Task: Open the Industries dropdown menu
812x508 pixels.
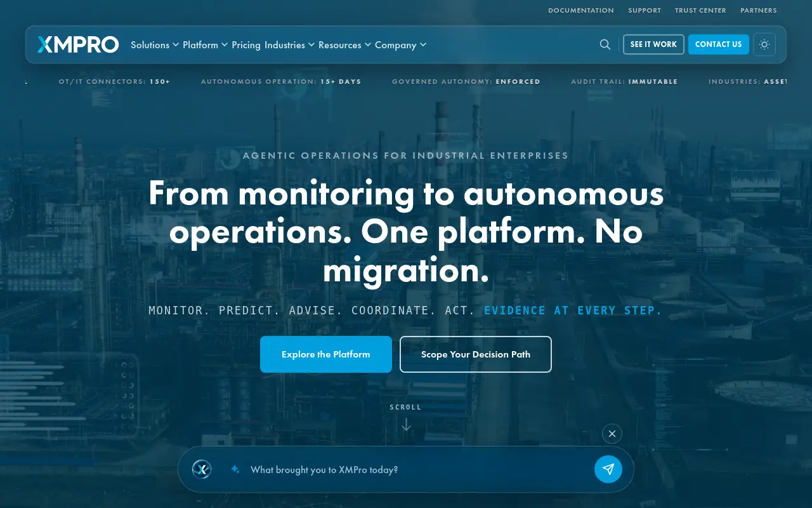Action: point(289,45)
